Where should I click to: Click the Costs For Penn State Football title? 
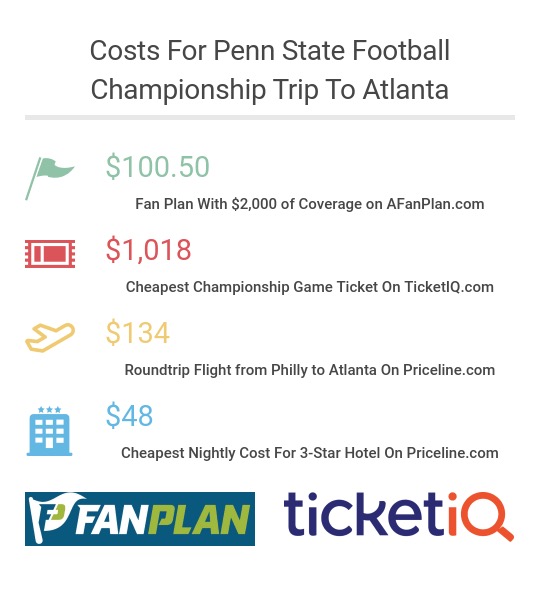coord(270,50)
